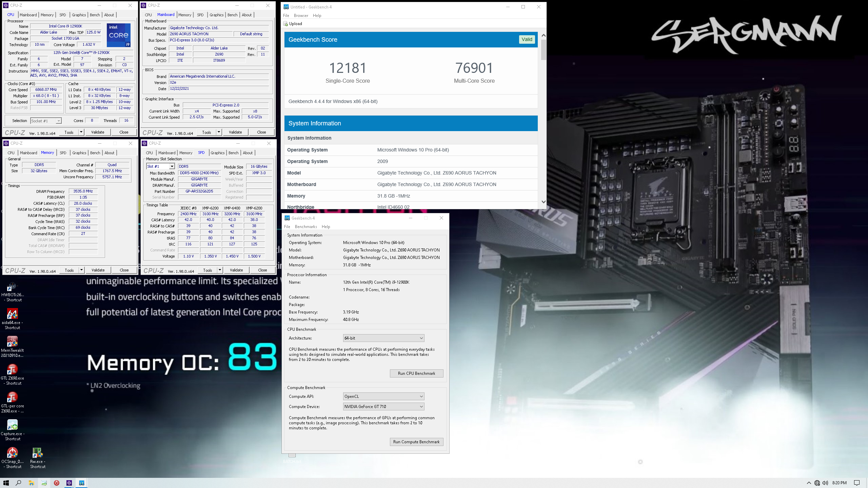Select the GTL Z690.exe shortcut icon

tap(12, 375)
